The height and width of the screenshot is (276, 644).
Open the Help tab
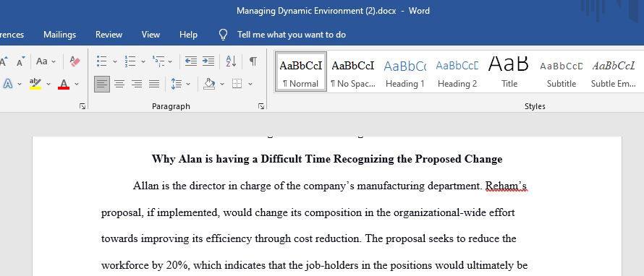pos(189,35)
